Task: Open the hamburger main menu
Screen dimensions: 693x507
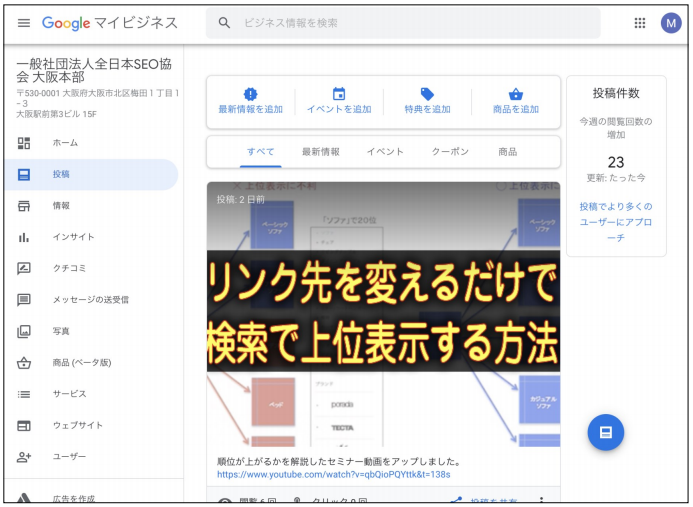Action: coord(24,23)
